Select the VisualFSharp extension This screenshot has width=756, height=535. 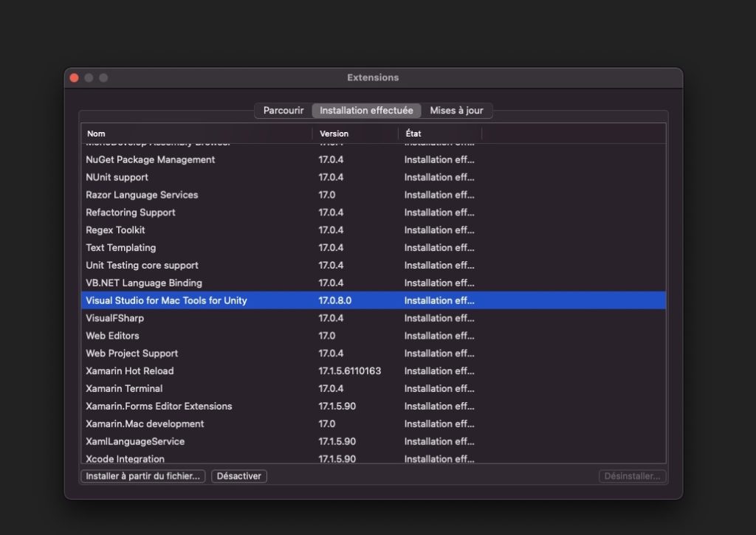click(x=114, y=319)
